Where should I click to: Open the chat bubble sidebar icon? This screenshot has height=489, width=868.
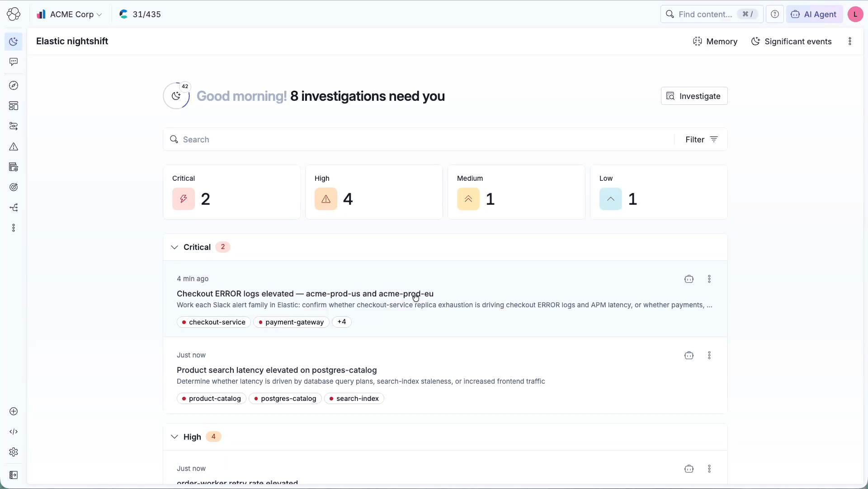click(14, 61)
